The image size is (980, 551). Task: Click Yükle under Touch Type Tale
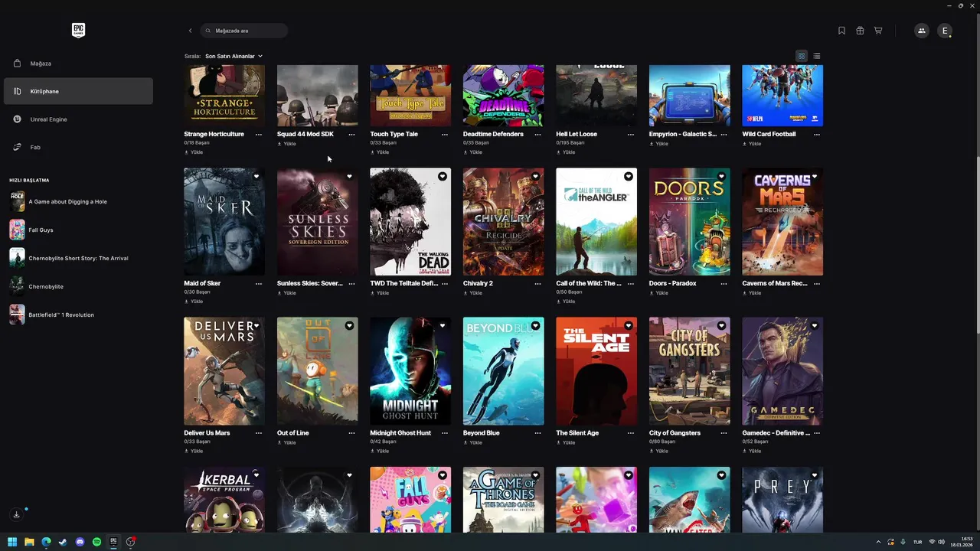tap(380, 152)
